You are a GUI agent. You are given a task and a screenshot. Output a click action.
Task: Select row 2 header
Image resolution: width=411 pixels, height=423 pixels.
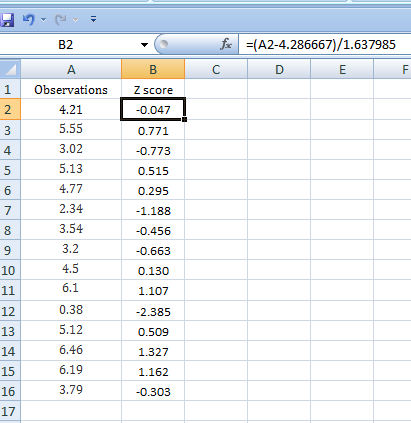[10, 109]
